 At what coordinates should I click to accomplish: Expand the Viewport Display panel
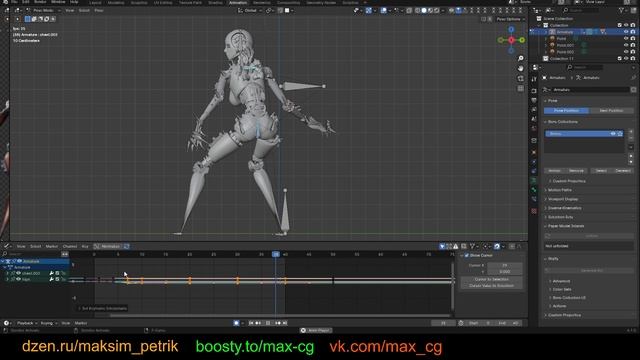pyautogui.click(x=562, y=199)
